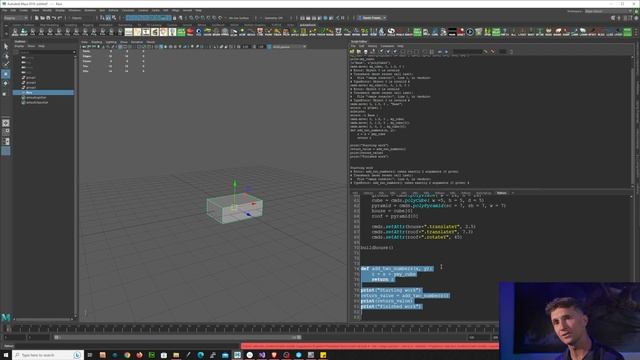Open the Script Editor Command menu
This screenshot has width=640, height=360.
point(387,46)
